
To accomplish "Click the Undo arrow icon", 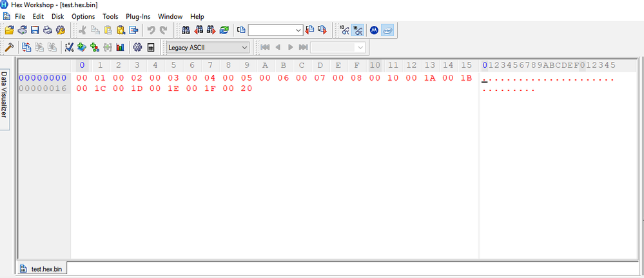I will point(151,30).
